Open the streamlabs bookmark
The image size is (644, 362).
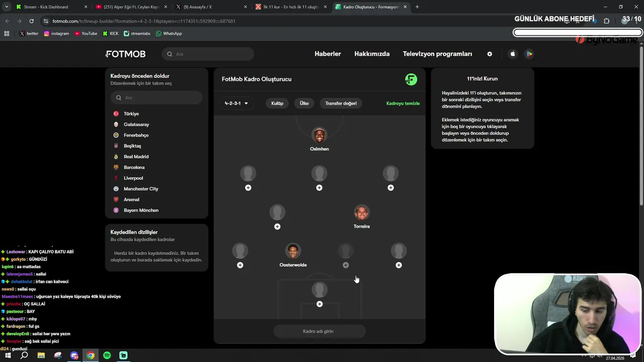point(137,34)
